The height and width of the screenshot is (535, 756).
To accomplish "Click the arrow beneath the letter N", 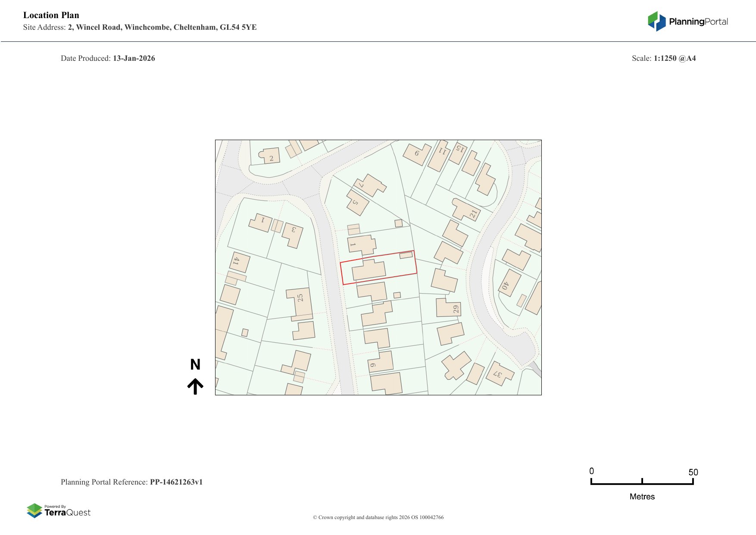I will pyautogui.click(x=196, y=387).
